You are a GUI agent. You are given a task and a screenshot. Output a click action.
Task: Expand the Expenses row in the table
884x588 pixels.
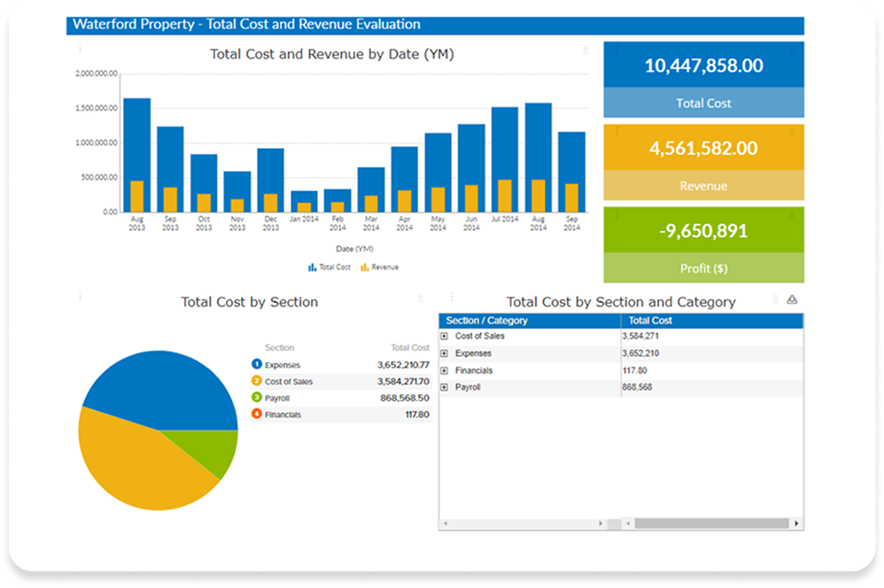click(x=445, y=353)
